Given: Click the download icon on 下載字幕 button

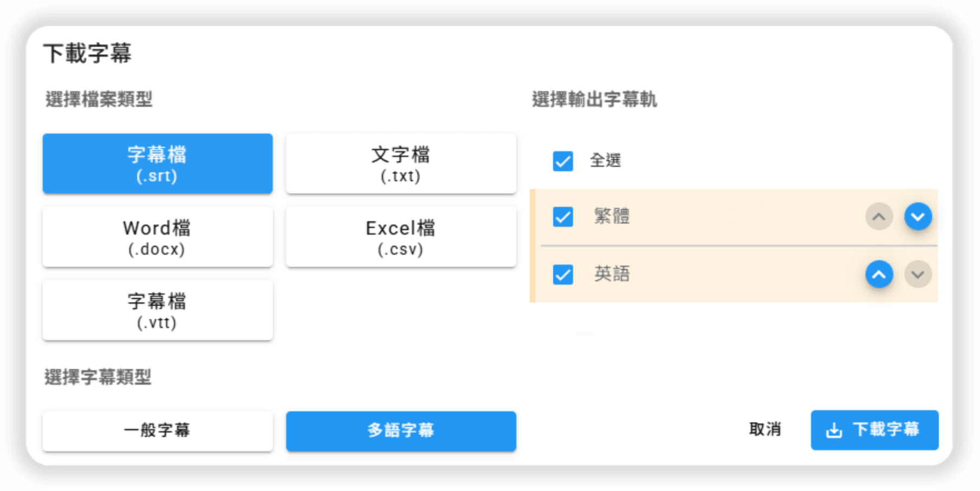Looking at the screenshot, I should (x=833, y=430).
